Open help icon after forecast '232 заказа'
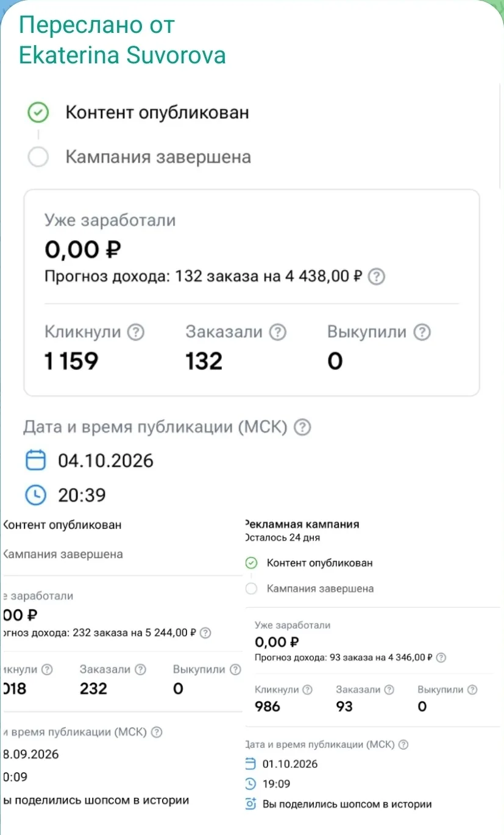 (205, 633)
